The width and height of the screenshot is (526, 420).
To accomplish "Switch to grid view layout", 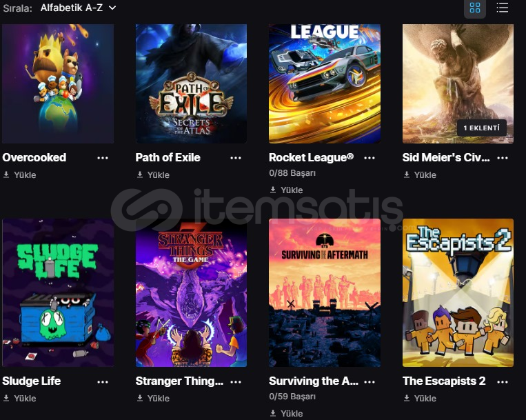I will click(475, 8).
